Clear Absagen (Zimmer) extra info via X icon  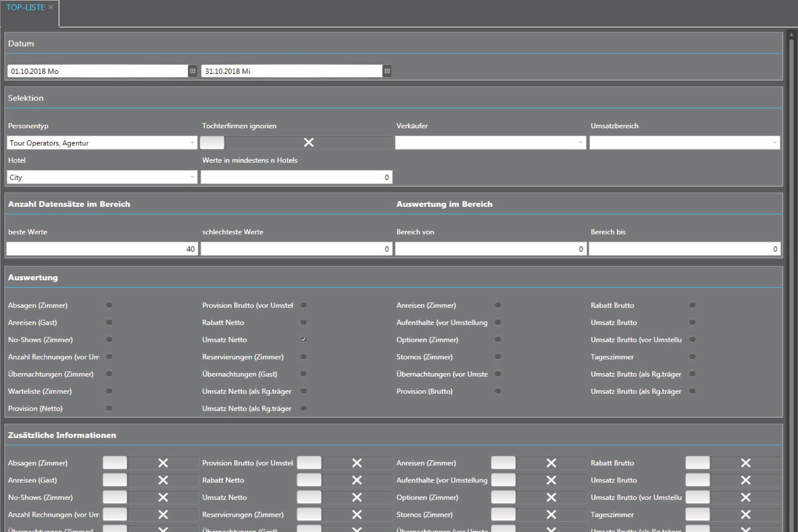pos(162,463)
